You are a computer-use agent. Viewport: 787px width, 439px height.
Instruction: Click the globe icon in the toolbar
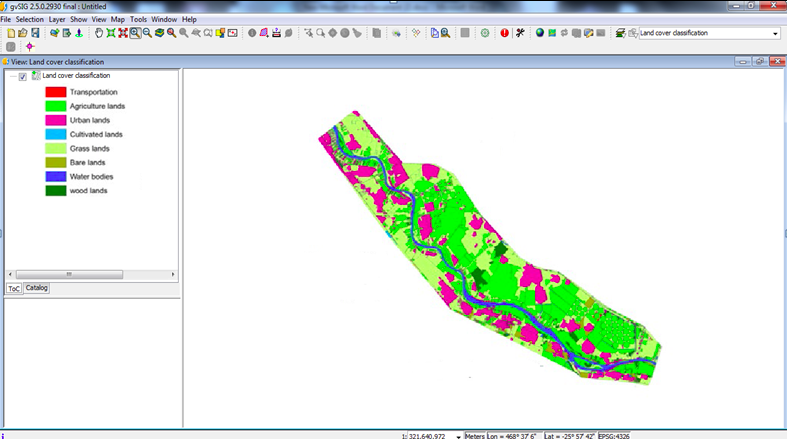click(540, 33)
